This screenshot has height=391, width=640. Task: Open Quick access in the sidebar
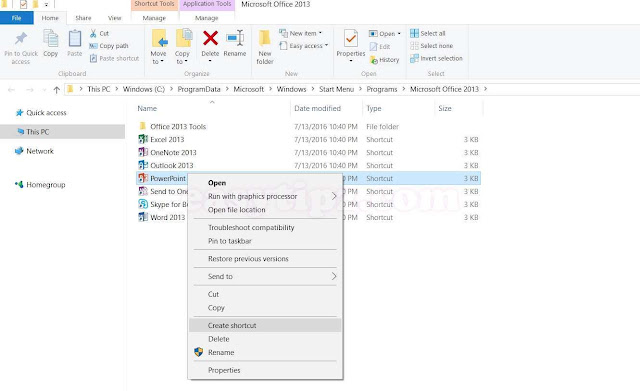pyautogui.click(x=41, y=113)
